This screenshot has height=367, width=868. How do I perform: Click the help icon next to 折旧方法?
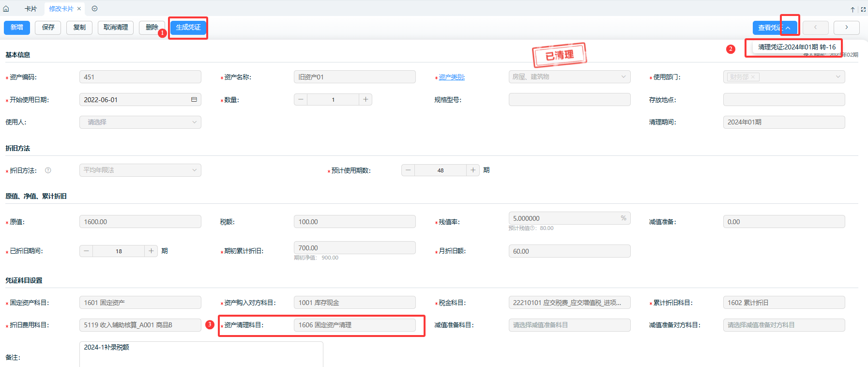point(48,170)
